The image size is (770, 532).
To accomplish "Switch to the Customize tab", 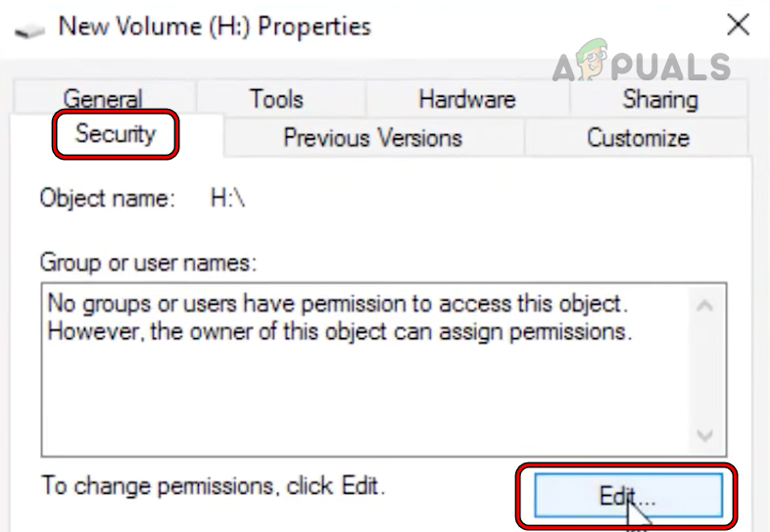I will (x=638, y=138).
